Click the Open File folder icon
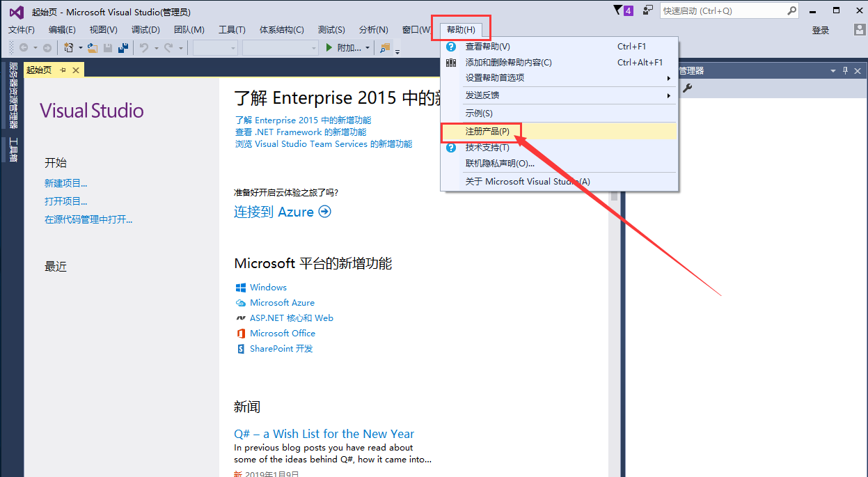Image resolution: width=868 pixels, height=477 pixels. 92,47
